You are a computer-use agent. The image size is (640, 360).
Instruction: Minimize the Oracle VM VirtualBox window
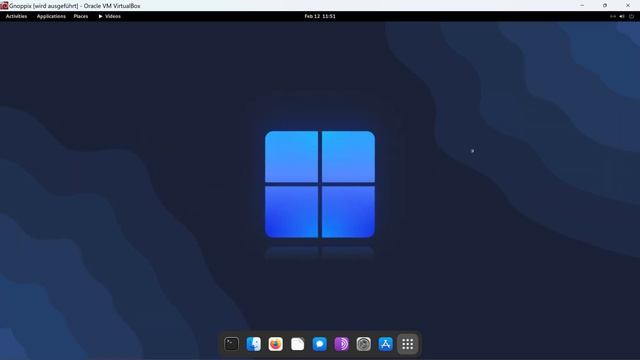coord(582,5)
